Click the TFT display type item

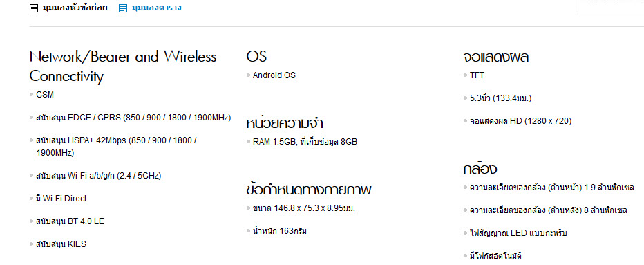[477, 75]
